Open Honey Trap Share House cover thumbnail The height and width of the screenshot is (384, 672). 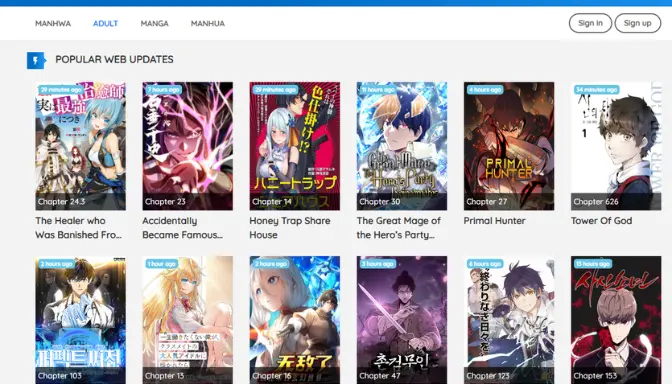coord(295,146)
